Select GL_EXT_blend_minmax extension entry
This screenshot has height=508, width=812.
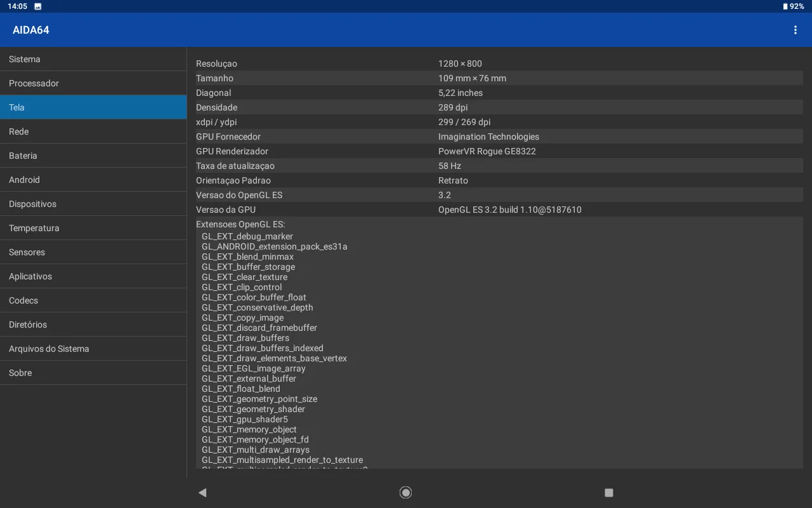pyautogui.click(x=248, y=257)
